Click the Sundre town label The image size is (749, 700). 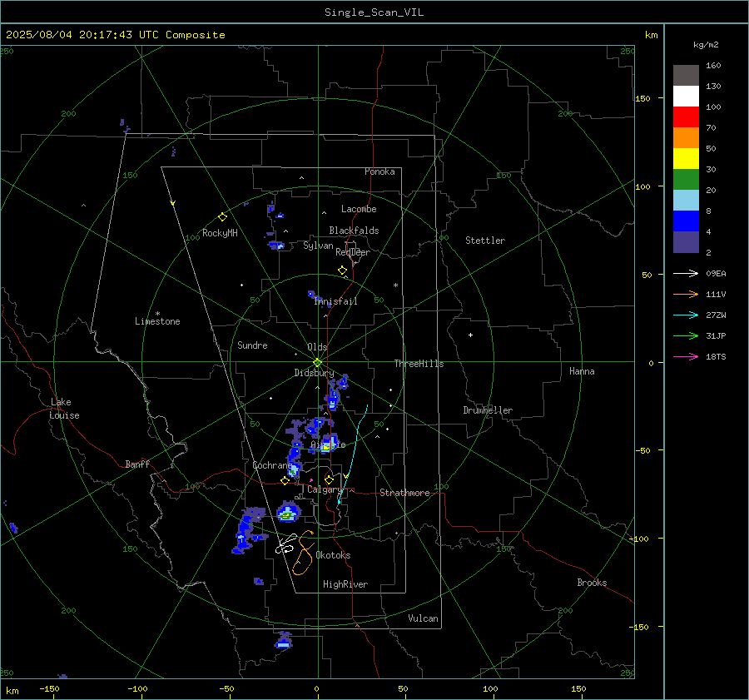point(252,345)
